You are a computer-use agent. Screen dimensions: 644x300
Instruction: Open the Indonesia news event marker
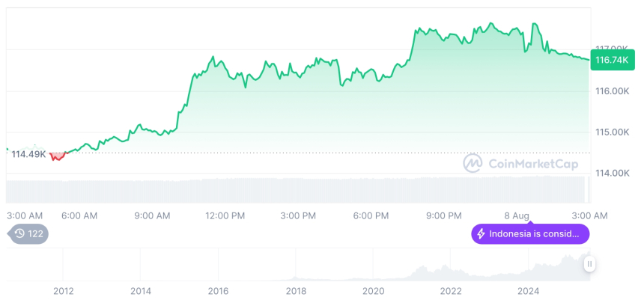click(x=530, y=234)
